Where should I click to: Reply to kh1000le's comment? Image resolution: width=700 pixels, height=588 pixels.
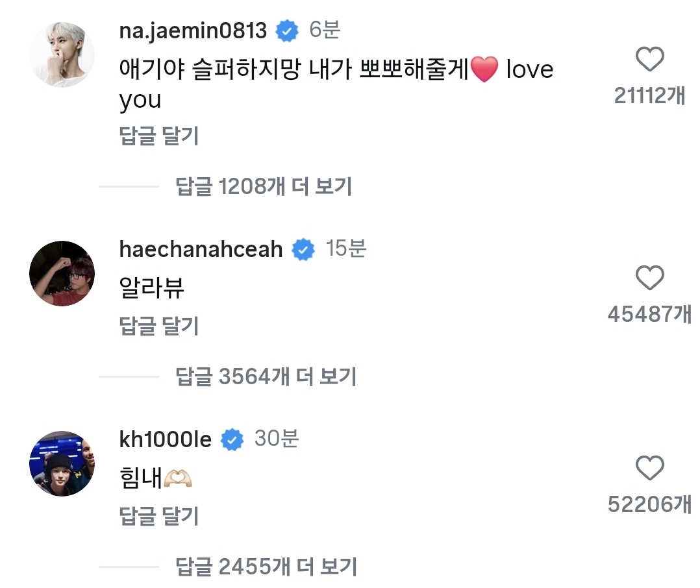pyautogui.click(x=159, y=516)
